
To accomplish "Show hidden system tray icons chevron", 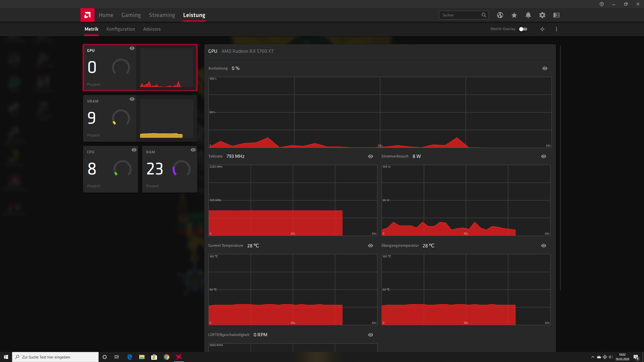I will point(593,357).
